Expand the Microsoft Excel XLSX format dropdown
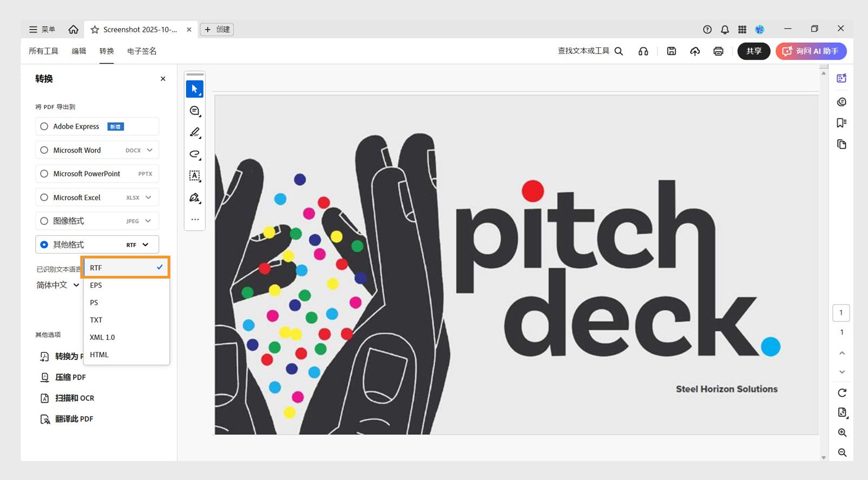 click(148, 198)
